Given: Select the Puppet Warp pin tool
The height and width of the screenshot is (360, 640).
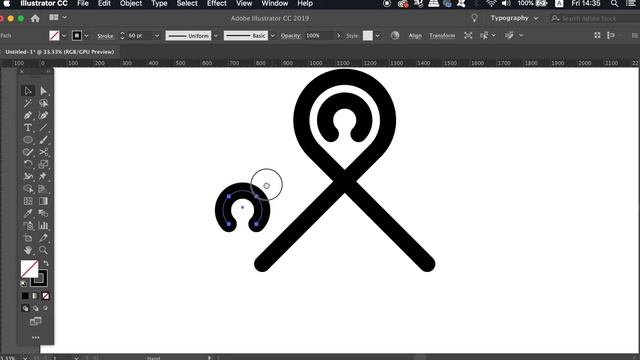Looking at the screenshot, I should [x=43, y=177].
